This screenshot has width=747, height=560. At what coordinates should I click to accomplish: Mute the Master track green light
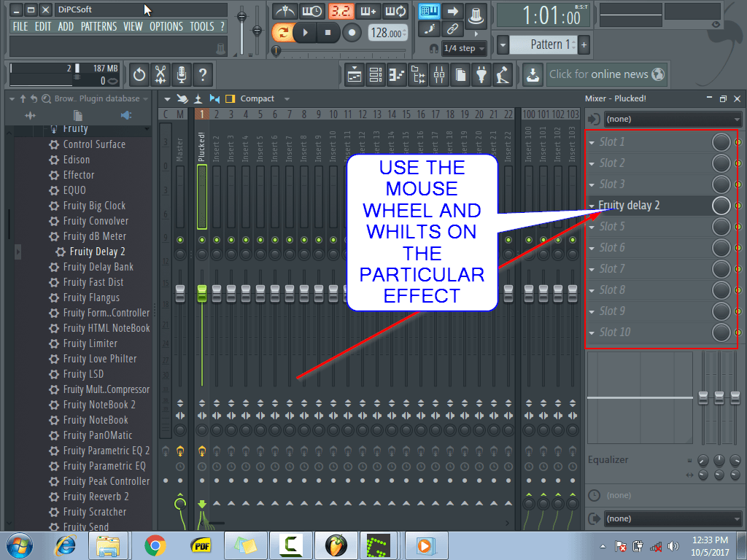pos(180,239)
